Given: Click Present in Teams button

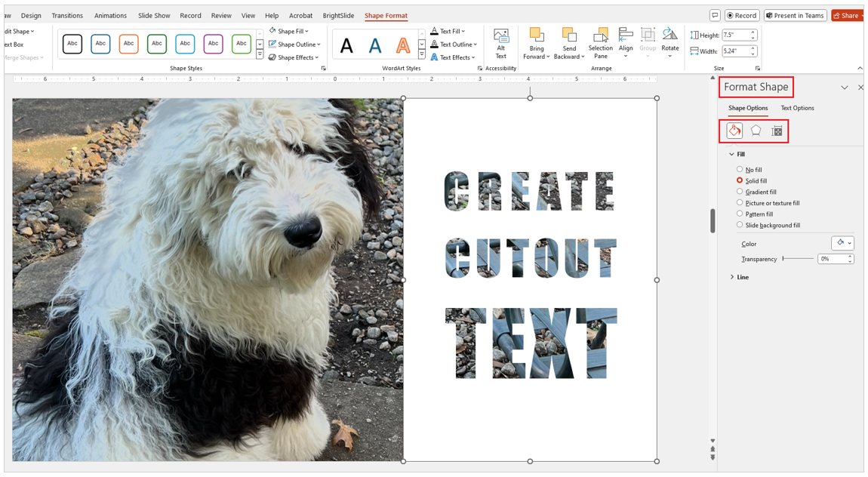Looking at the screenshot, I should pos(796,16).
